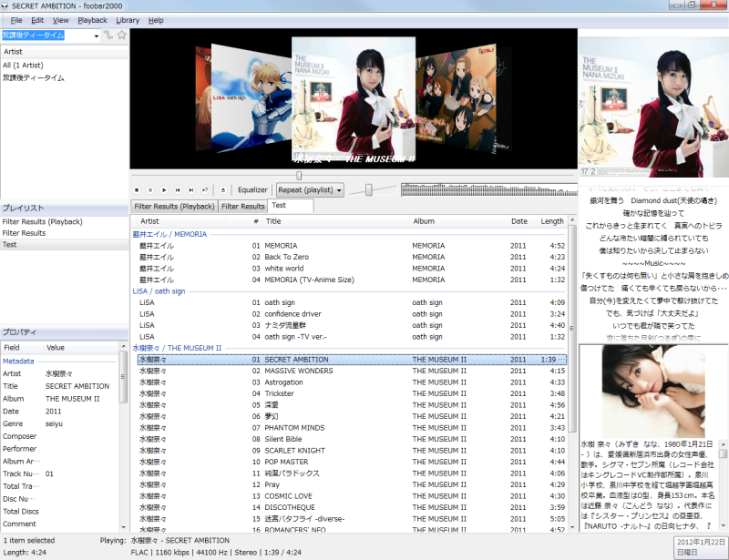Click the seek bar handle
This screenshot has height=560, width=729.
(299, 176)
